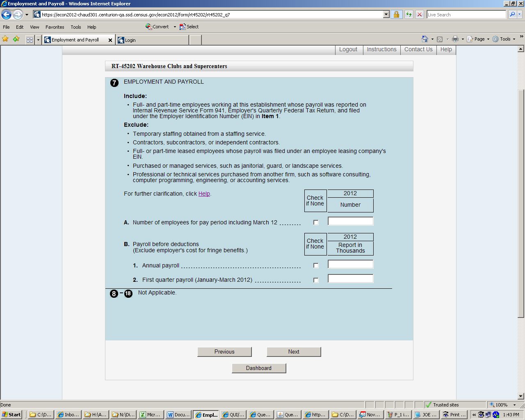The height and width of the screenshot is (420, 525).
Task: Click the Live Search magnifier icon
Action: (512, 15)
